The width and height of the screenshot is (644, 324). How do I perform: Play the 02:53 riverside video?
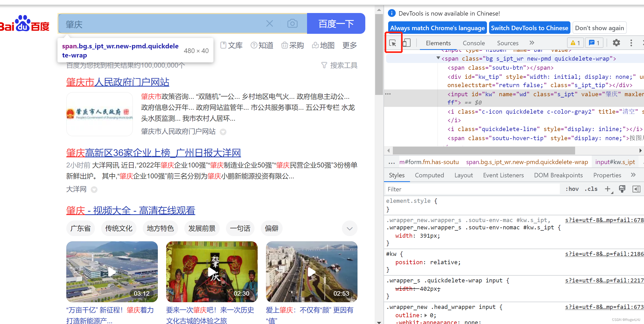pyautogui.click(x=312, y=272)
